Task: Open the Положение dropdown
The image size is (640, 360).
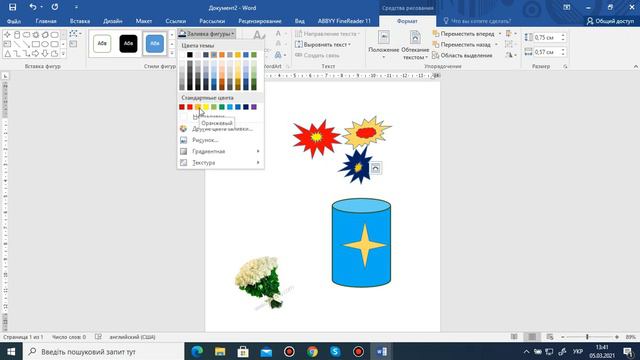Action: [x=383, y=45]
